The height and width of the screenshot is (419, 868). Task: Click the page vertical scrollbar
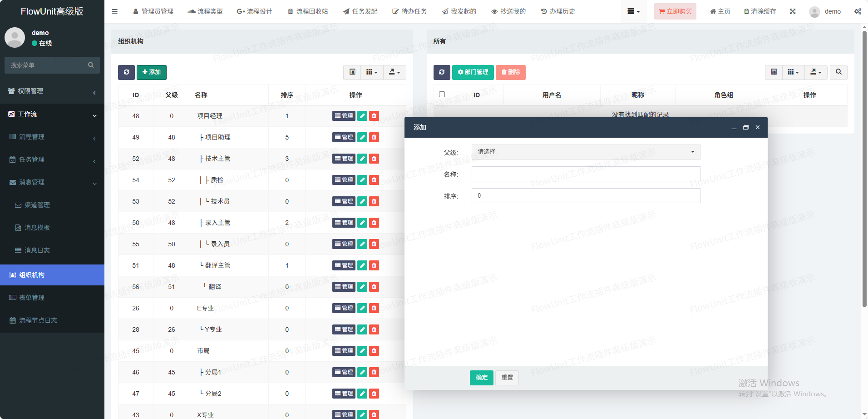864,168
